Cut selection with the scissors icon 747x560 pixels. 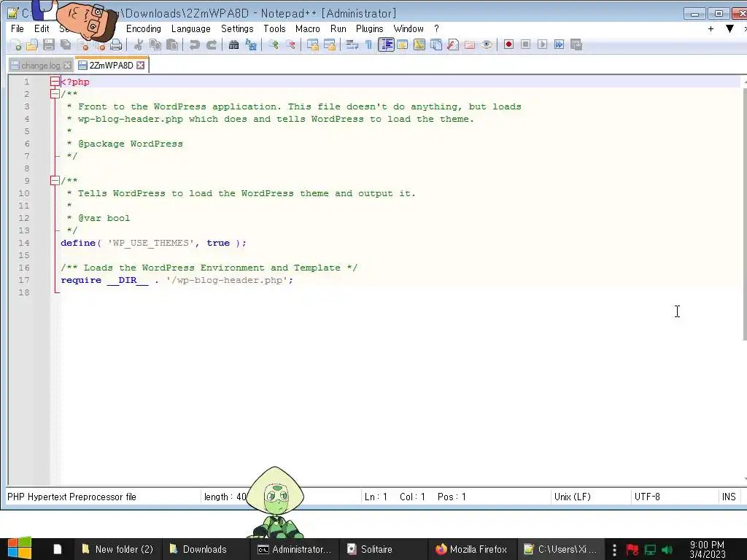click(x=138, y=44)
